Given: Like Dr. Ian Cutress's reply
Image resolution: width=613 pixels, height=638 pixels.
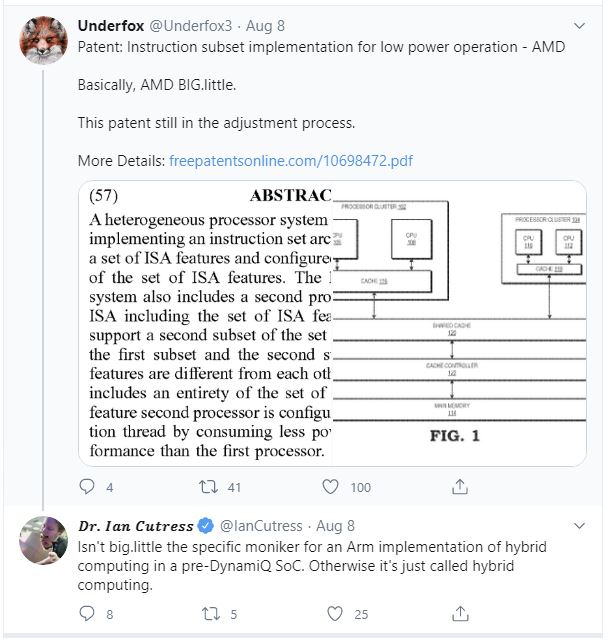Looking at the screenshot, I should pos(334,613).
